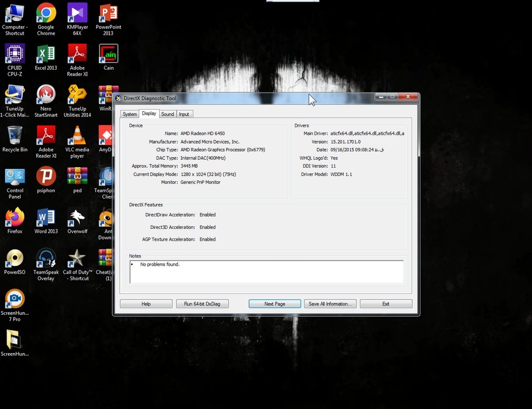Click the WDDM 1.1 driver model value
This screenshot has height=409, width=532.
(341, 174)
